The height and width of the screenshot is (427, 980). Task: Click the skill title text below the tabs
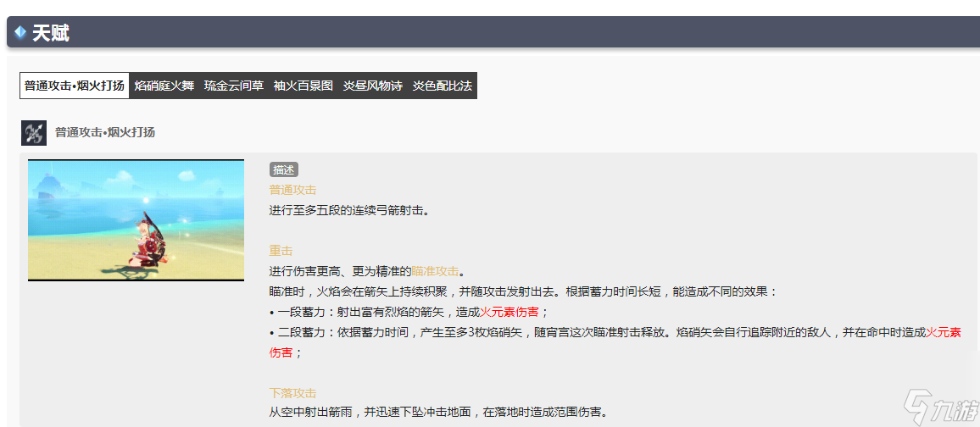[x=105, y=133]
